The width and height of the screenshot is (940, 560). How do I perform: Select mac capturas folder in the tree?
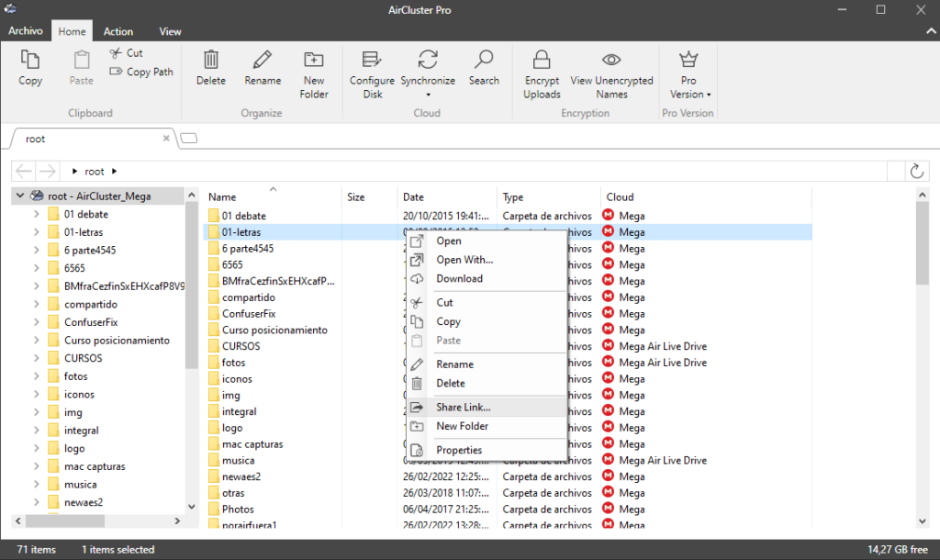tap(95, 465)
